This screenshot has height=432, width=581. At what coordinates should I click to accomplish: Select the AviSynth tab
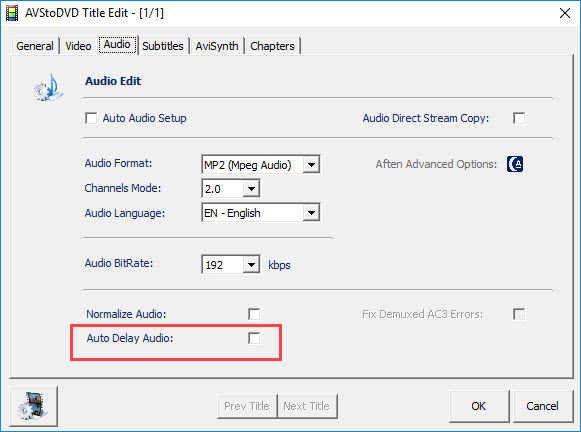coord(217,46)
